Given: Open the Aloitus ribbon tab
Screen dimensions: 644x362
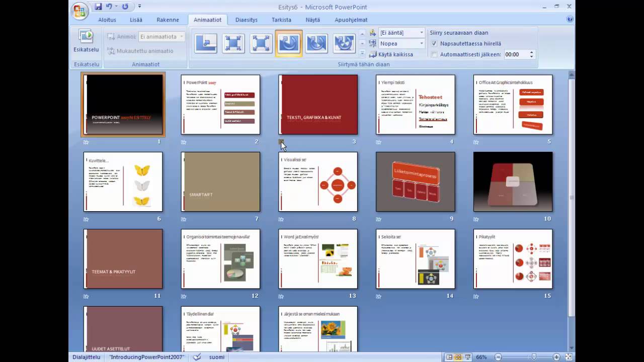Looking at the screenshot, I should click(107, 20).
